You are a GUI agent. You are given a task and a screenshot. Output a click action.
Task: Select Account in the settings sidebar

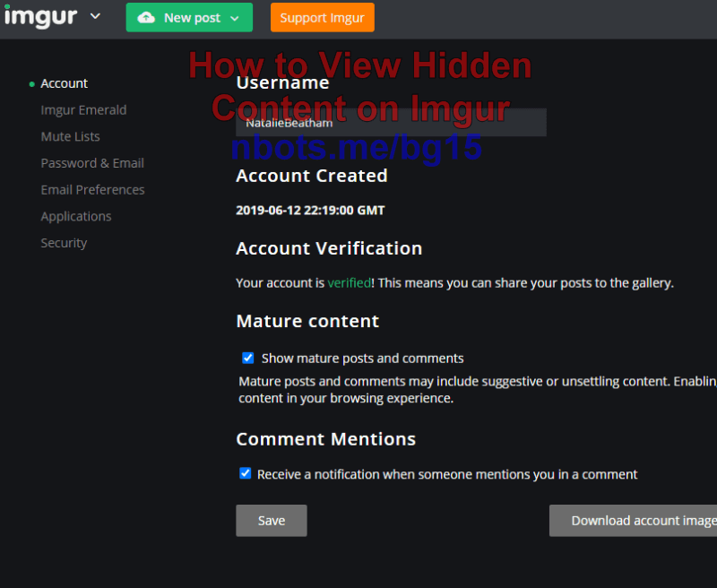(x=64, y=83)
